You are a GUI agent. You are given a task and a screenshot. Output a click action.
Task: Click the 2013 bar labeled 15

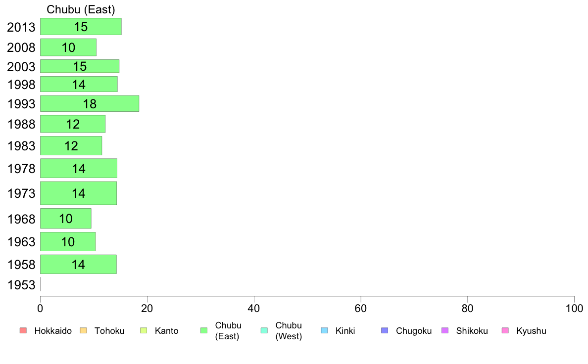coord(81,27)
